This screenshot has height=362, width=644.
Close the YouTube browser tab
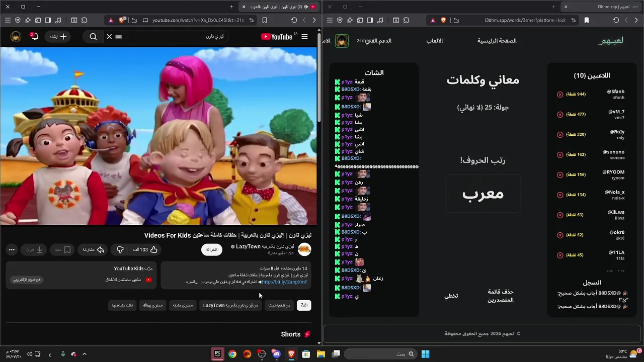[244, 7]
